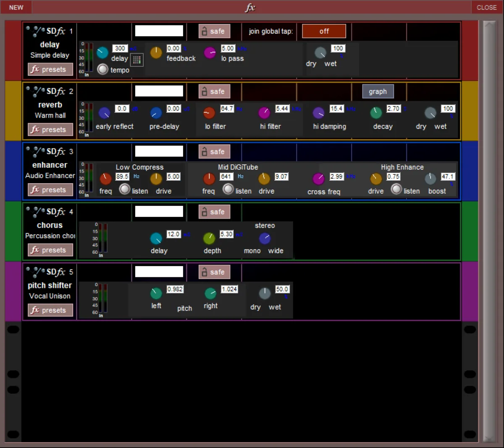Toggle Low Compress listen button
The width and height of the screenshot is (504, 448).
point(124,189)
